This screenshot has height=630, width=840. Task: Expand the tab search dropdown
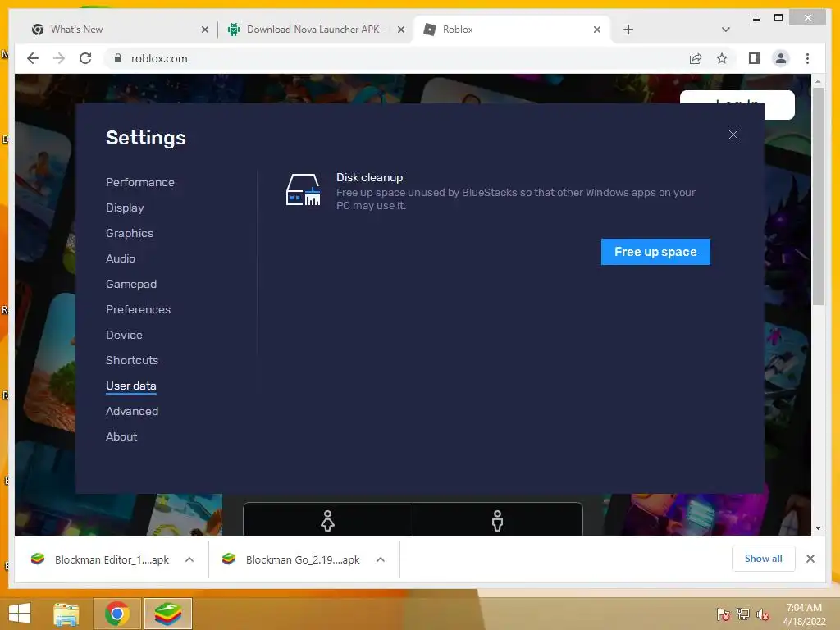(x=726, y=30)
